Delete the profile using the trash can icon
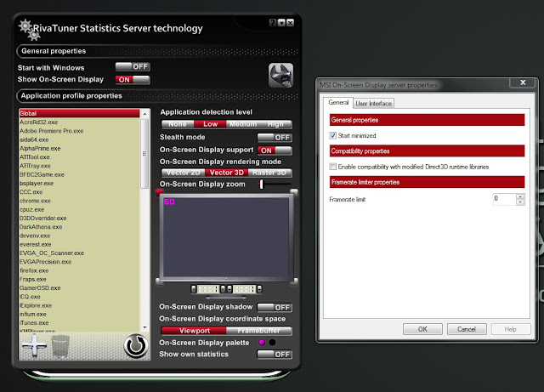Image resolution: width=544 pixels, height=392 pixels. 60,346
